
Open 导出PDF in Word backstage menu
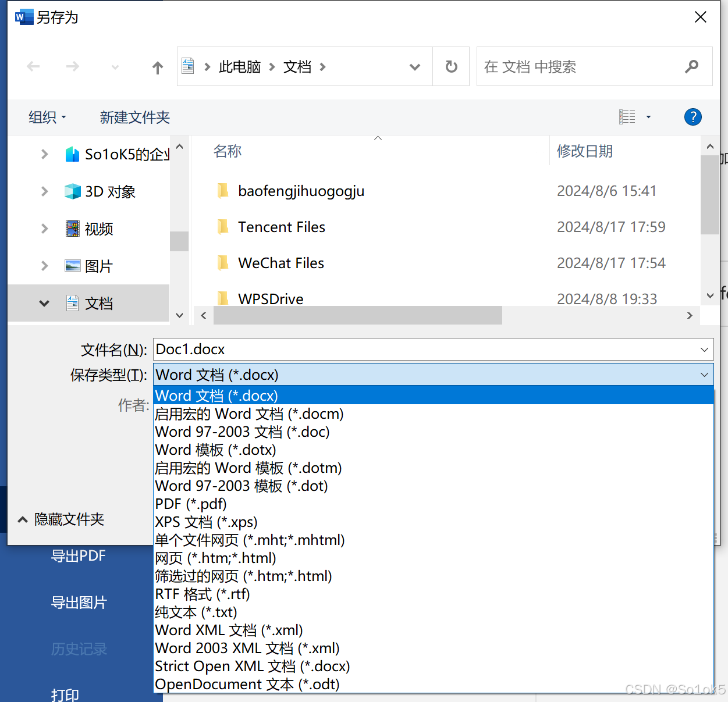[x=79, y=556]
